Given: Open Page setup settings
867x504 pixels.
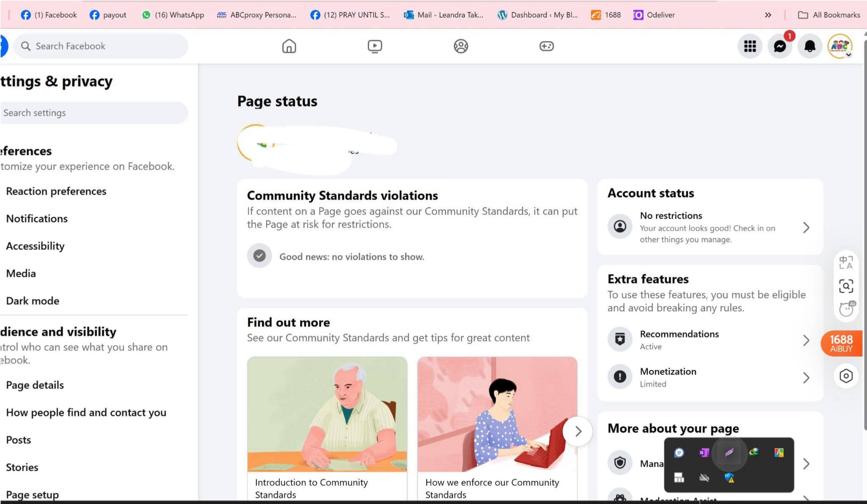Looking at the screenshot, I should (x=32, y=495).
